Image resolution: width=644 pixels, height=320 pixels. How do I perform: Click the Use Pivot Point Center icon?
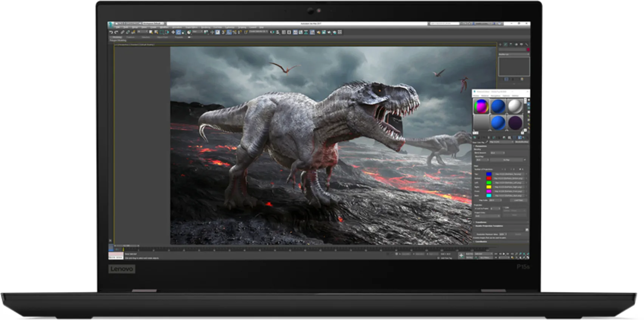(206, 32)
